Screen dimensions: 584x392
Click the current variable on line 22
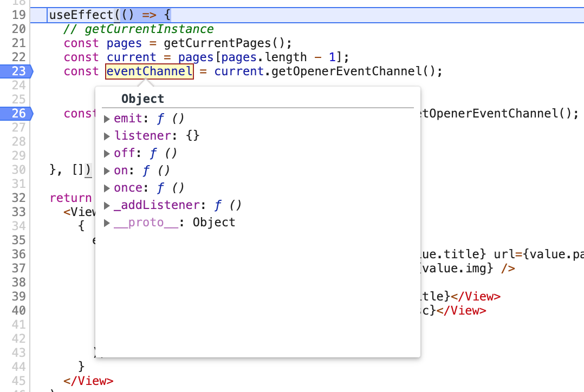click(x=131, y=57)
